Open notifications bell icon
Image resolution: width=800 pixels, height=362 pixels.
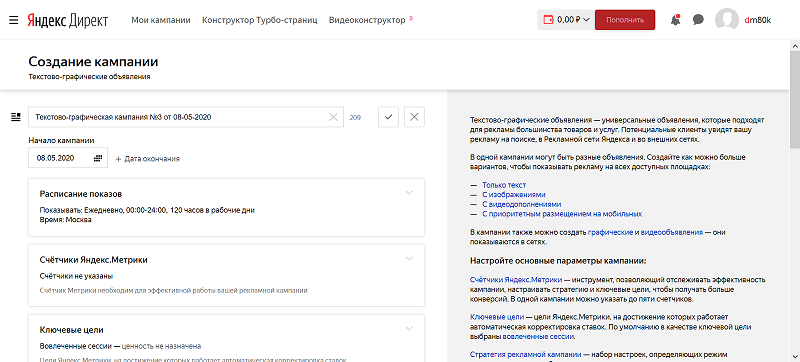(676, 20)
